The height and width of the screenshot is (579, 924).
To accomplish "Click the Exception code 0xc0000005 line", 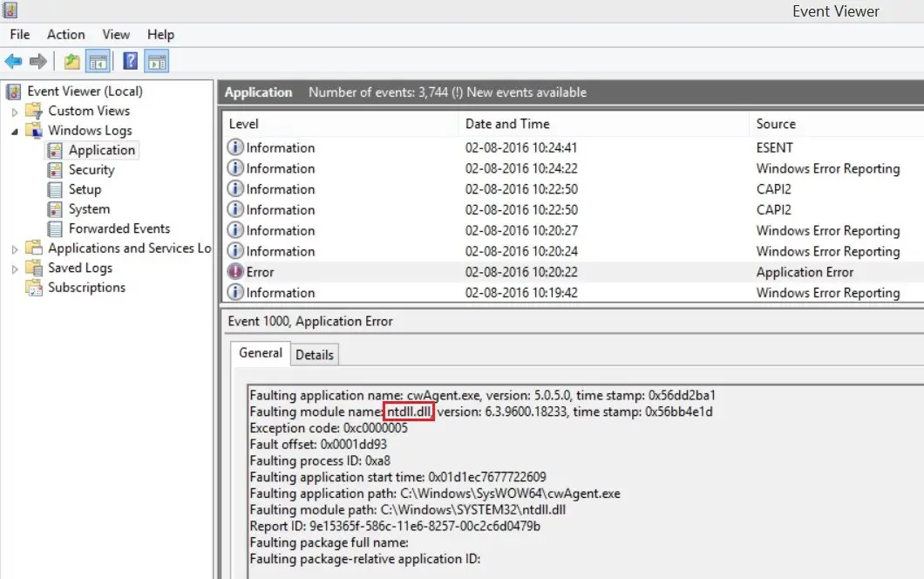I will pyautogui.click(x=329, y=428).
